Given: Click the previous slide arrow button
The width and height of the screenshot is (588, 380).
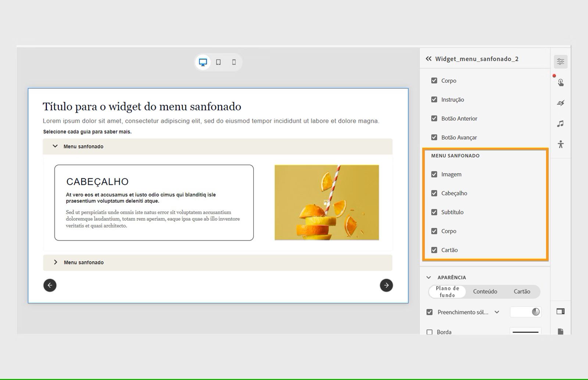Looking at the screenshot, I should click(50, 285).
